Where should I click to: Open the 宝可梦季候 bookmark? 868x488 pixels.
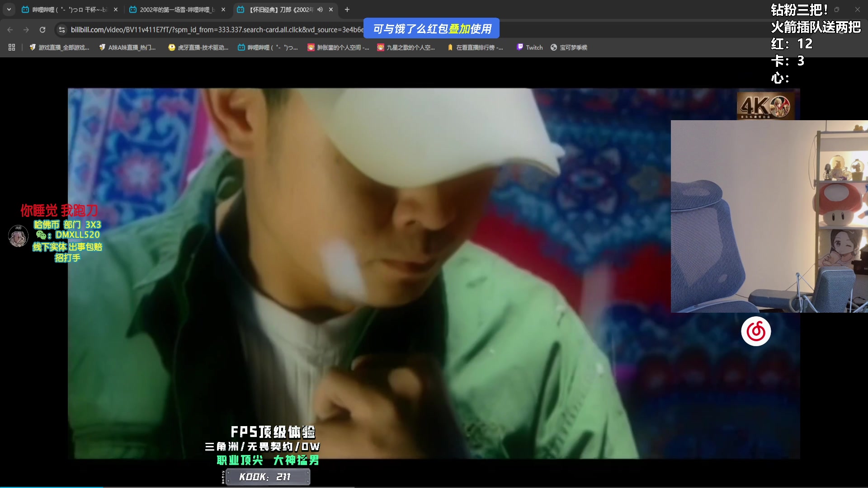pos(569,47)
